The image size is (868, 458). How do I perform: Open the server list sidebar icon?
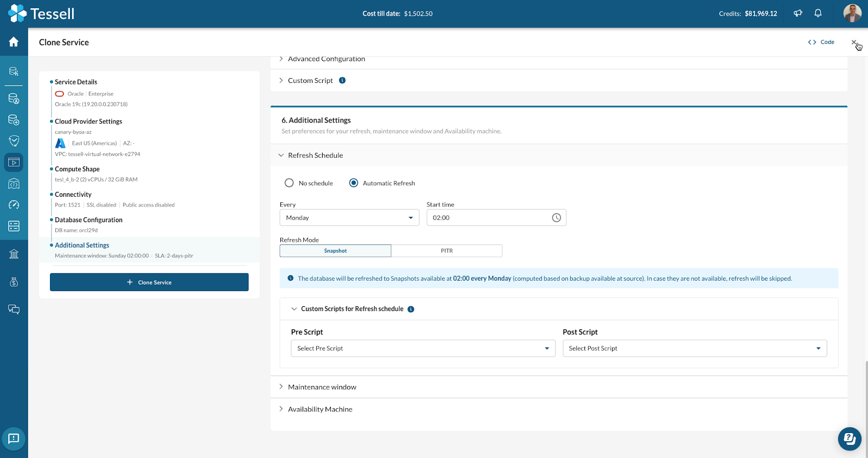point(14,225)
